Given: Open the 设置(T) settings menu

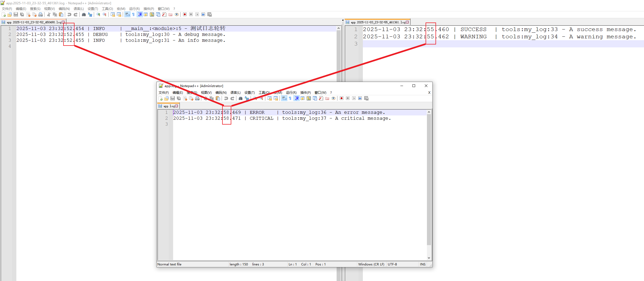Looking at the screenshot, I should pos(93,9).
